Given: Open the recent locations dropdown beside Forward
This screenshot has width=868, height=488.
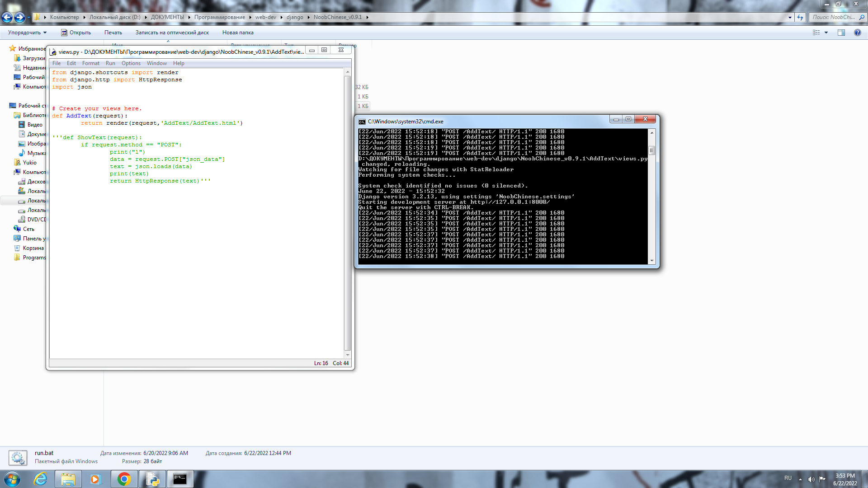Looking at the screenshot, I should 28,18.
